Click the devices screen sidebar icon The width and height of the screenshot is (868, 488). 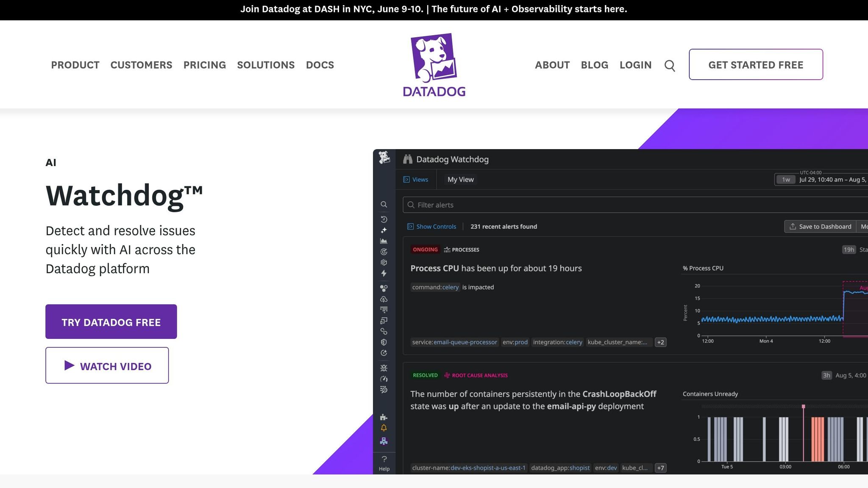click(x=384, y=321)
